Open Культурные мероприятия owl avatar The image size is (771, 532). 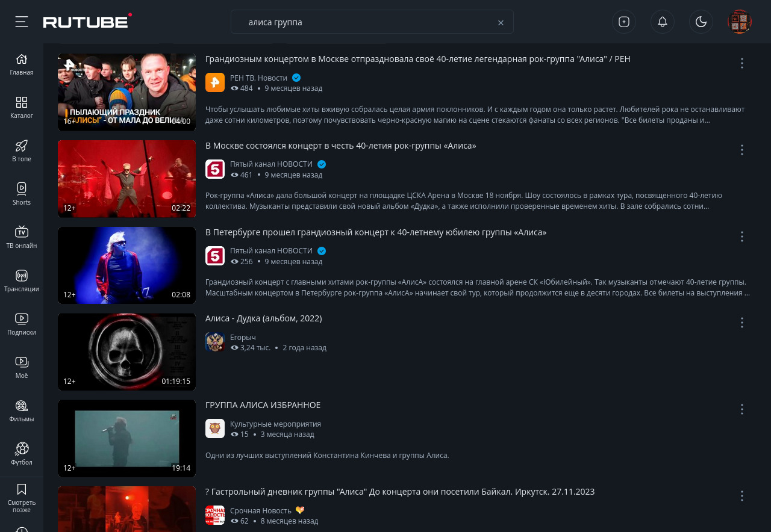(x=215, y=428)
